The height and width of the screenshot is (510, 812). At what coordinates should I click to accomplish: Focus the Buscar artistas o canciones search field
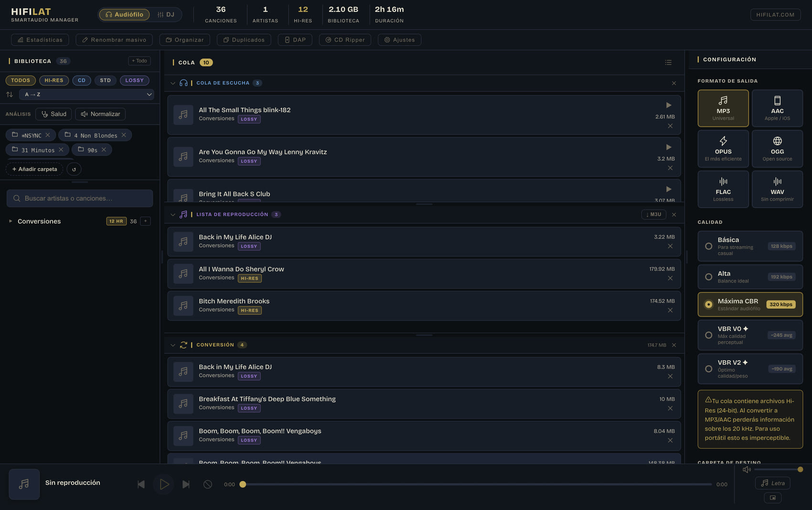click(x=80, y=198)
